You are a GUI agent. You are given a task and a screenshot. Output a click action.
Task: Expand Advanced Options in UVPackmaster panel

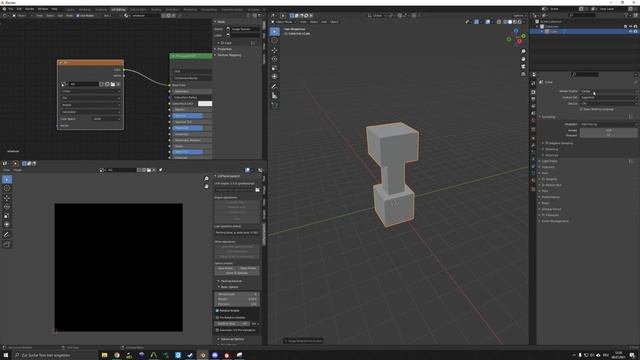[233, 339]
